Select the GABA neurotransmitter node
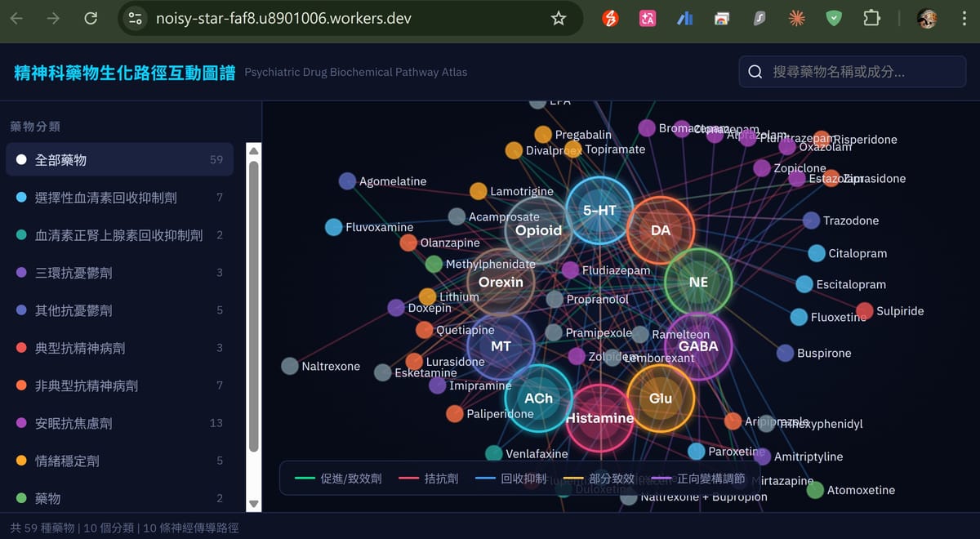 (x=698, y=346)
